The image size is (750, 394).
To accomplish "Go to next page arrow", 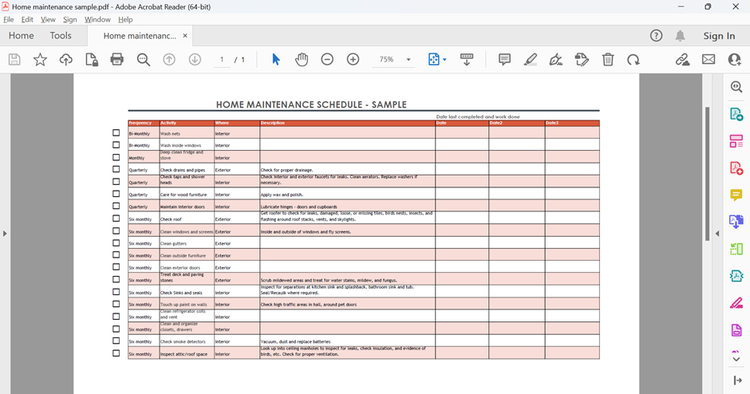I will [195, 59].
